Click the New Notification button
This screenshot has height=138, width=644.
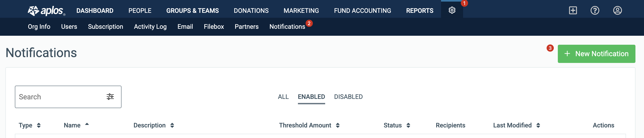(x=596, y=54)
